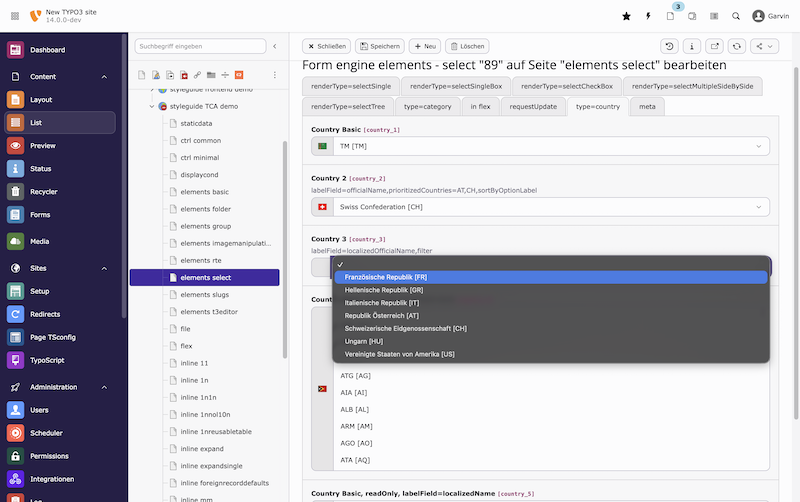Collapse the Content menu section
Viewport: 800px width, 502px height.
pos(104,76)
